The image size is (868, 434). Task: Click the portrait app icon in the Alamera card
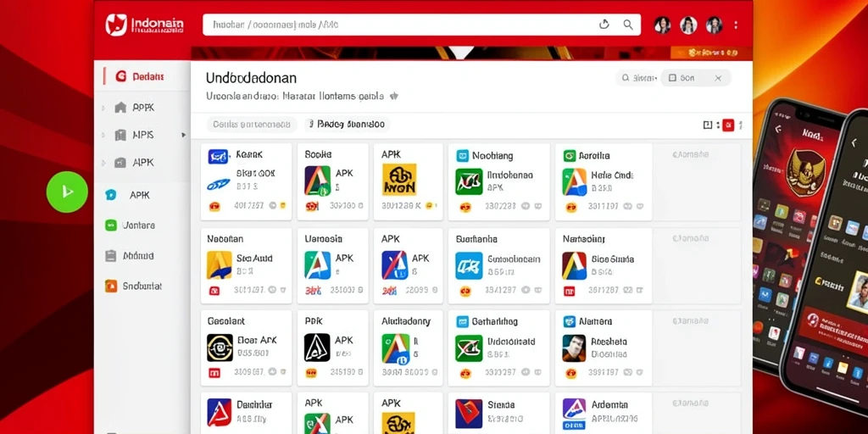[x=574, y=348]
